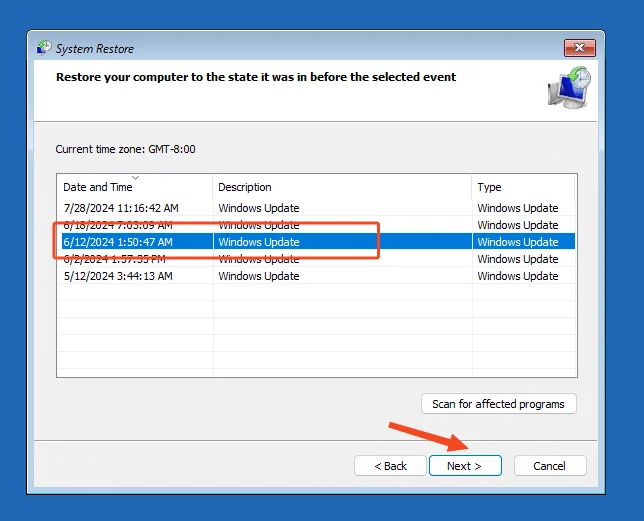Viewport: 644px width, 521px height.
Task: Select restore point 7/28/2024 11:16:42 AM
Action: tap(316, 208)
